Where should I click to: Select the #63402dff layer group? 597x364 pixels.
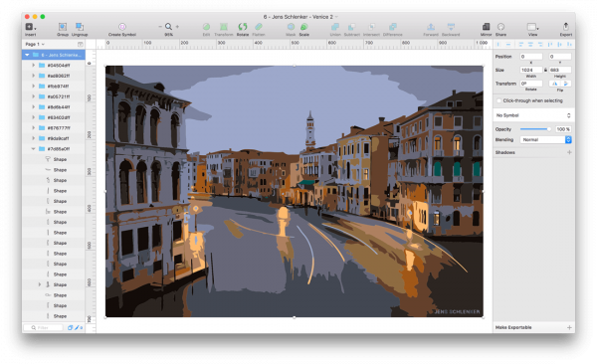(54, 117)
